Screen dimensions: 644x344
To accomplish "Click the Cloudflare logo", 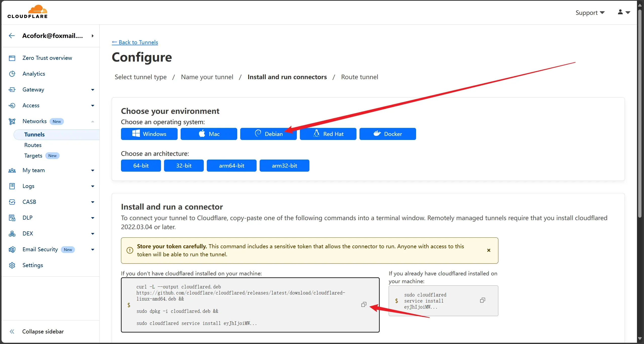I will (27, 12).
